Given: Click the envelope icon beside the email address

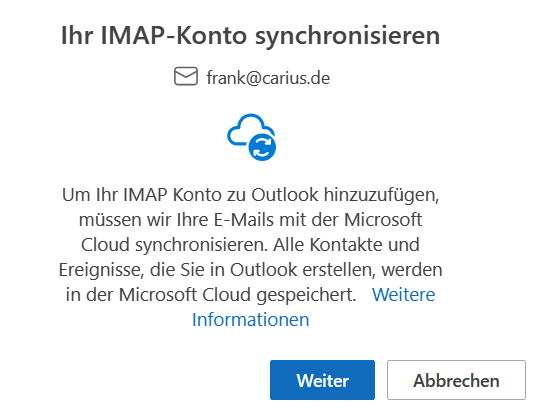Looking at the screenshot, I should tap(186, 76).
